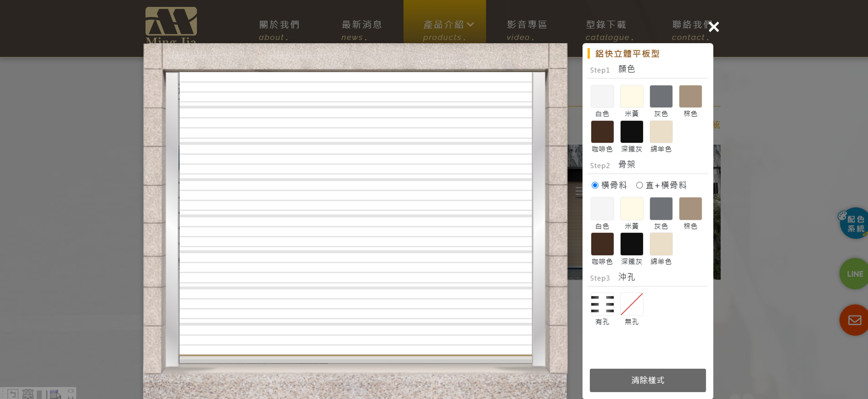Select the 無孔 no-hole option
The height and width of the screenshot is (399, 868).
[631, 305]
